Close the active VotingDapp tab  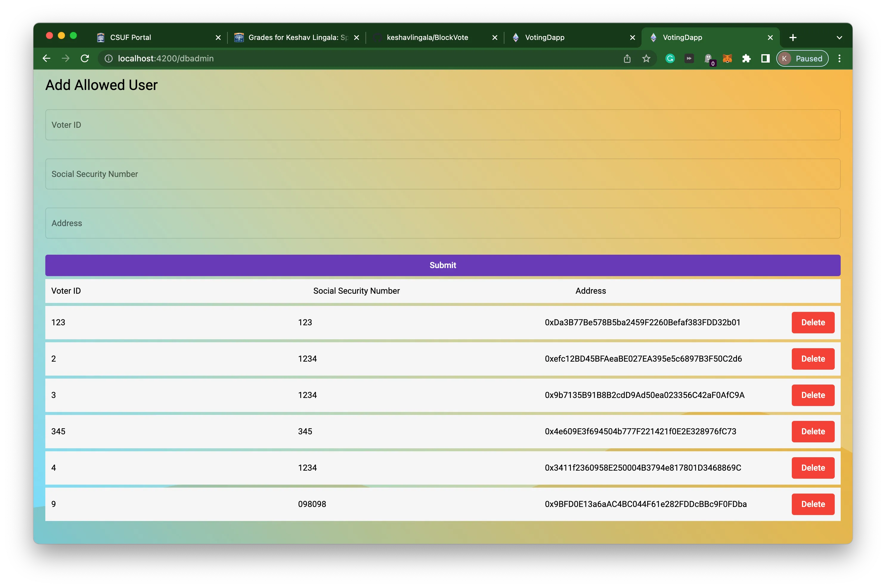[770, 38]
